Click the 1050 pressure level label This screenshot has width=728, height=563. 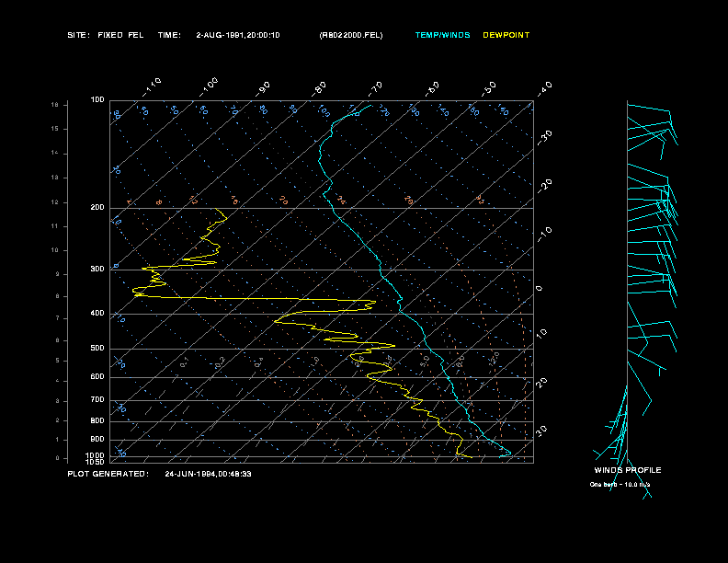[x=96, y=462]
